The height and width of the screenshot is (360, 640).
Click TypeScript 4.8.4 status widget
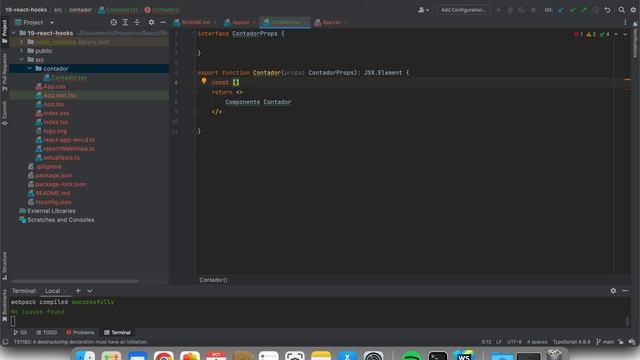(571, 342)
